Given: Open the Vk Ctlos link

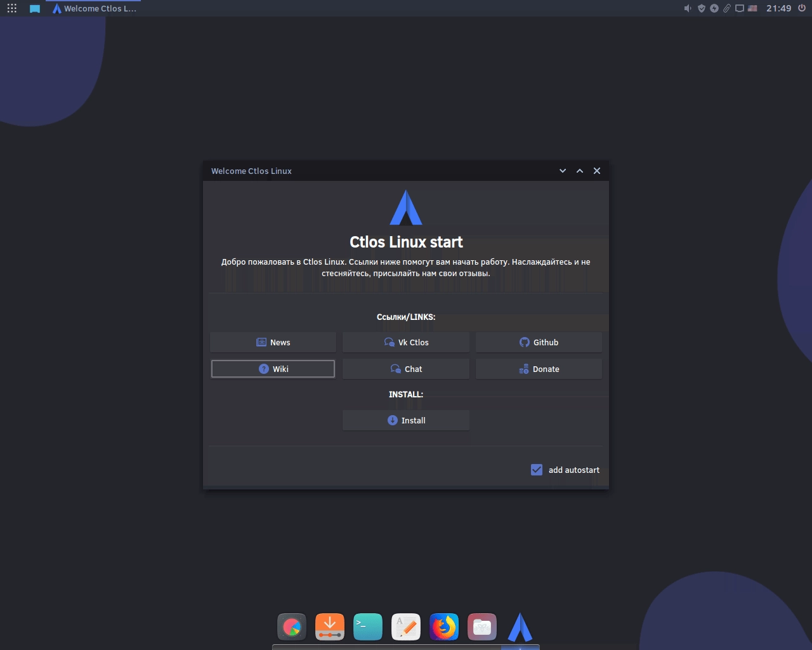Looking at the screenshot, I should (x=406, y=342).
